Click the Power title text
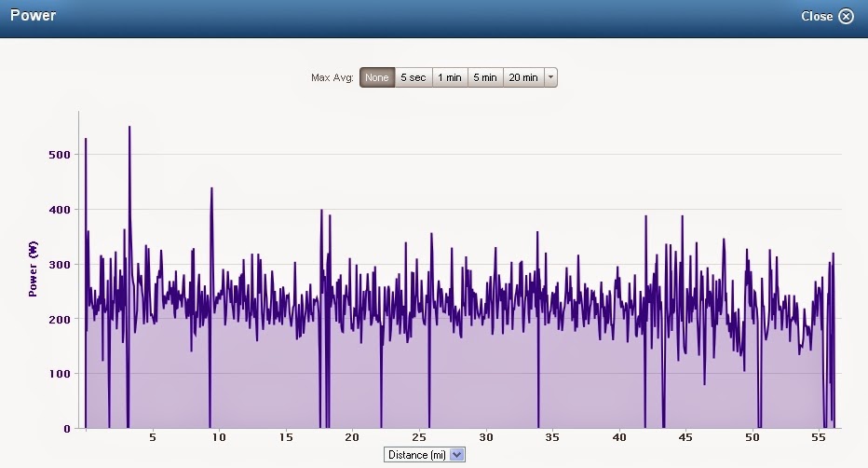The image size is (868, 468). point(34,15)
